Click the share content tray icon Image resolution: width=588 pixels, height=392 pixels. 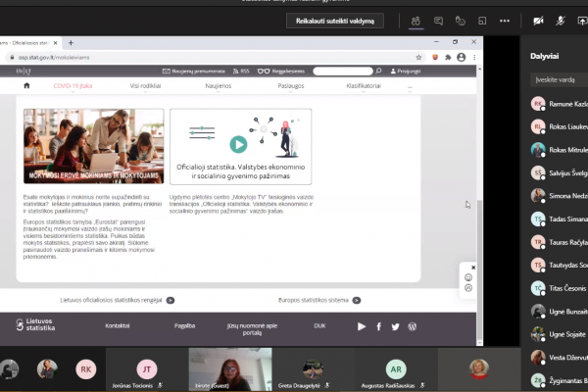coord(582,21)
